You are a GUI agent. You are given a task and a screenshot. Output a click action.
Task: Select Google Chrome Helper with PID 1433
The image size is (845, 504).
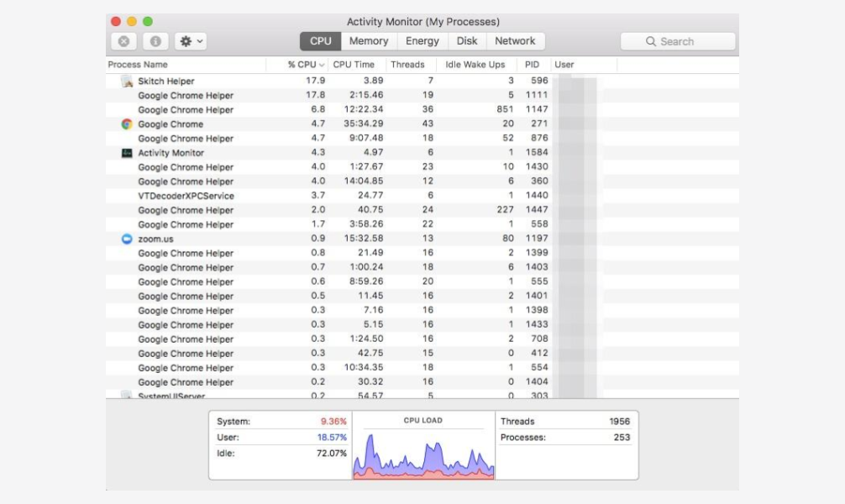tap(422, 324)
